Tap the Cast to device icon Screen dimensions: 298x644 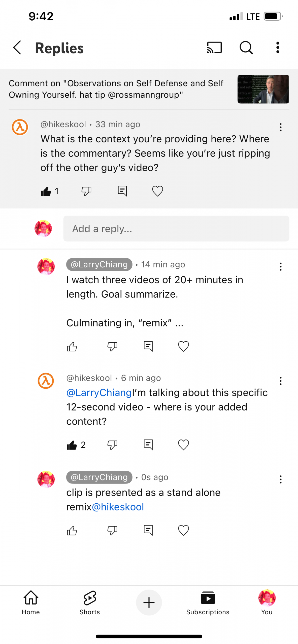pos(214,48)
